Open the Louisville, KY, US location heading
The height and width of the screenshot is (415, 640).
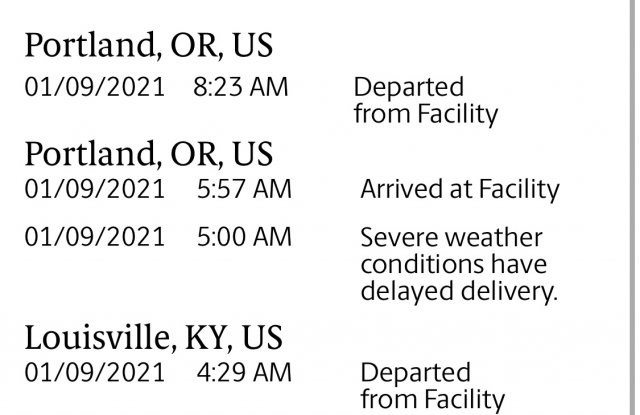[154, 339]
